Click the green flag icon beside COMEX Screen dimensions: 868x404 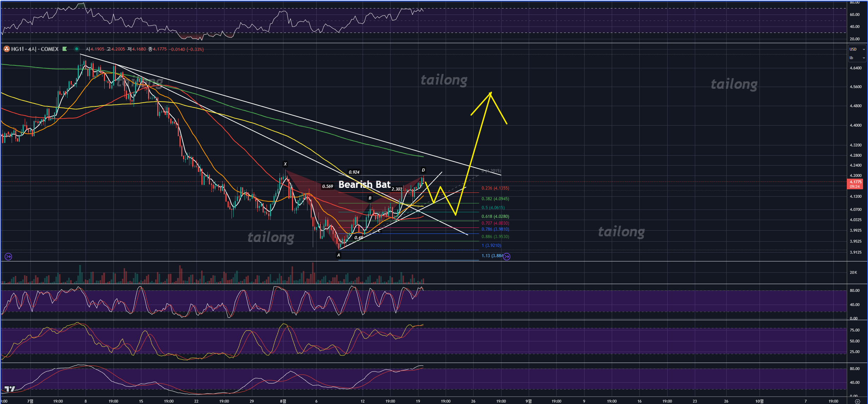point(65,49)
